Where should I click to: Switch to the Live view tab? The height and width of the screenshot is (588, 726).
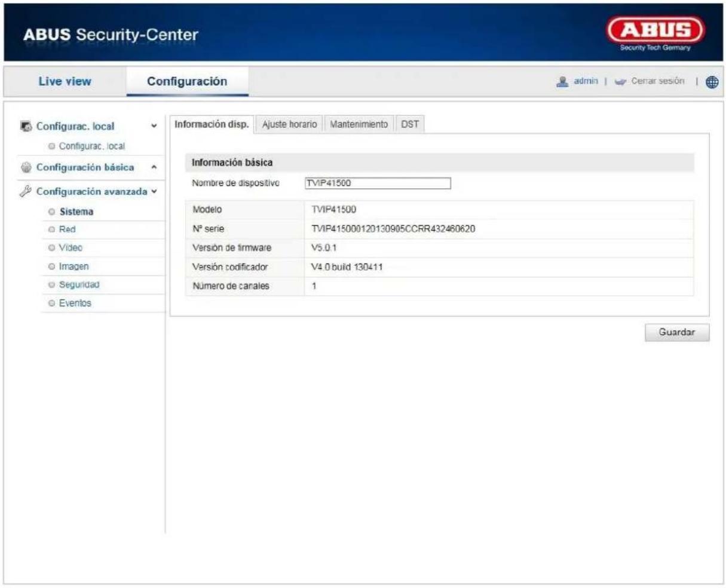(65, 81)
